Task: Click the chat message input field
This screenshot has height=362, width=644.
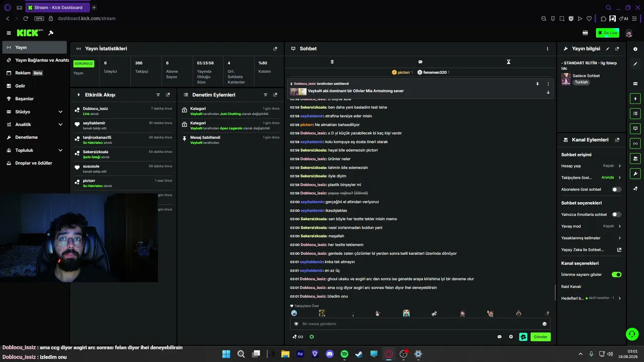Action: click(420, 324)
